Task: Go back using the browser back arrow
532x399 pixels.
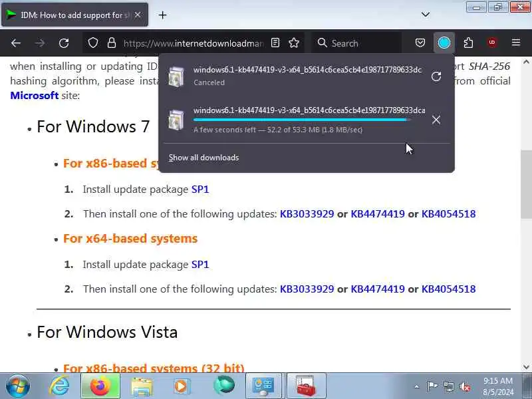Action: [16, 43]
